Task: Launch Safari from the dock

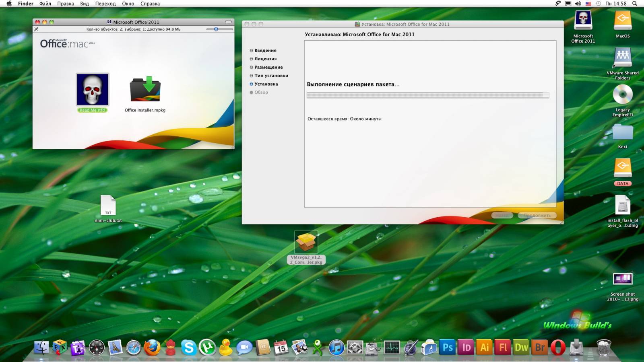Action: click(134, 348)
